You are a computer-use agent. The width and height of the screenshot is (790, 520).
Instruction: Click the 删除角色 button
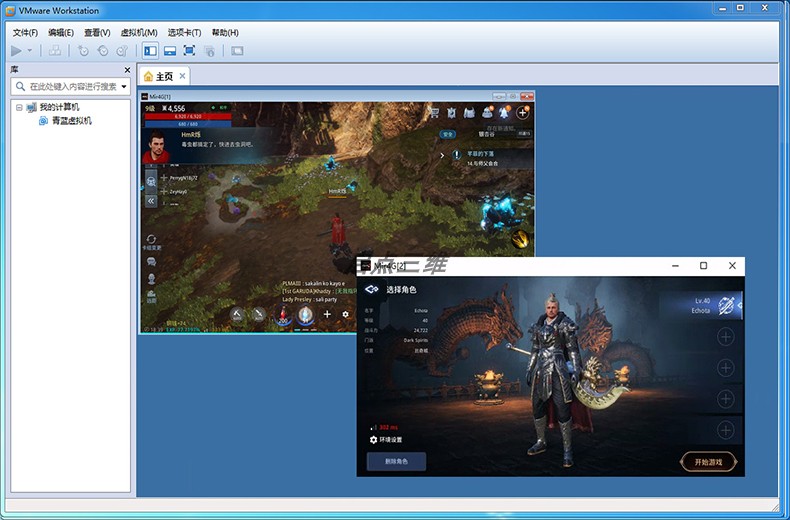pyautogui.click(x=397, y=462)
